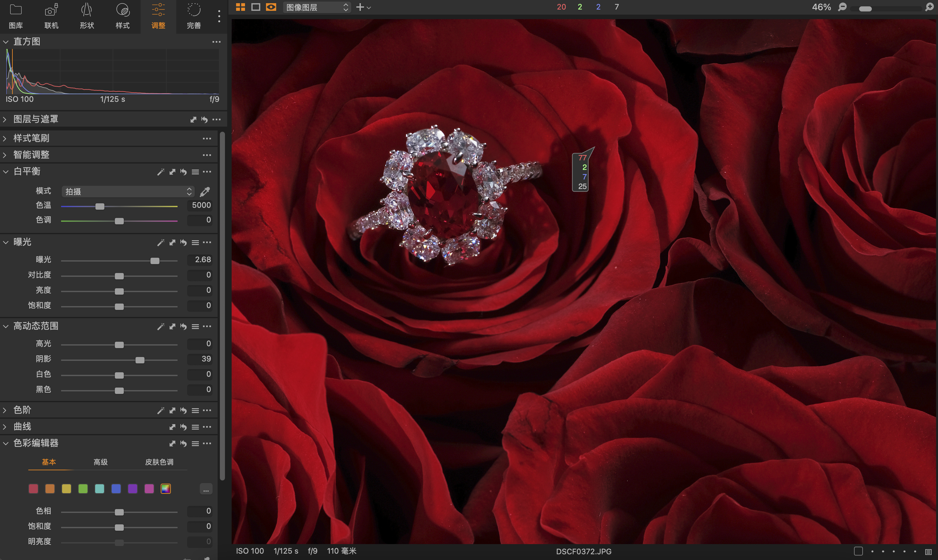Apply auto adjust to 色阶 levels
Image resolution: width=938 pixels, height=560 pixels.
[x=161, y=410]
